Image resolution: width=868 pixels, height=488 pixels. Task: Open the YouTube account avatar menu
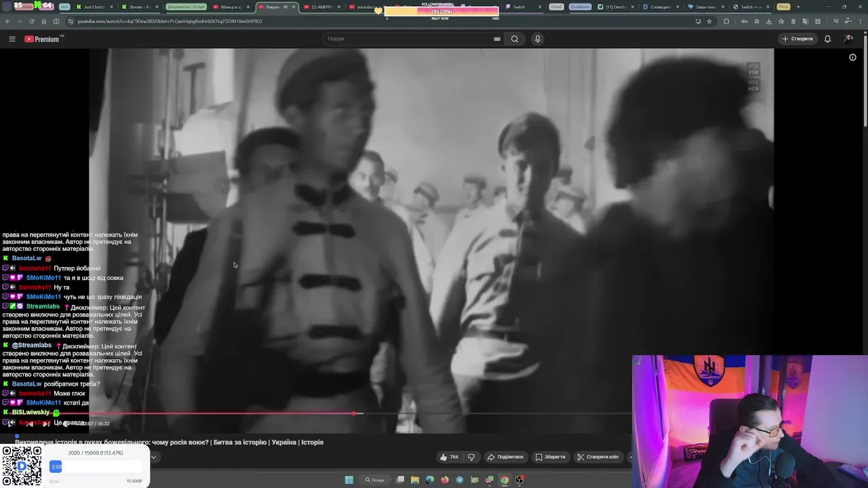(x=848, y=39)
